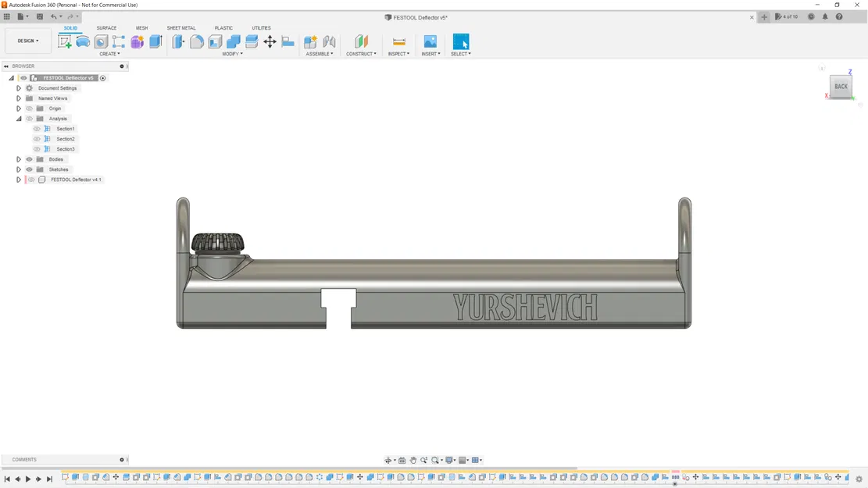The image size is (868, 488).
Task: Select the Fillet tool in Modify
Action: 197,41
